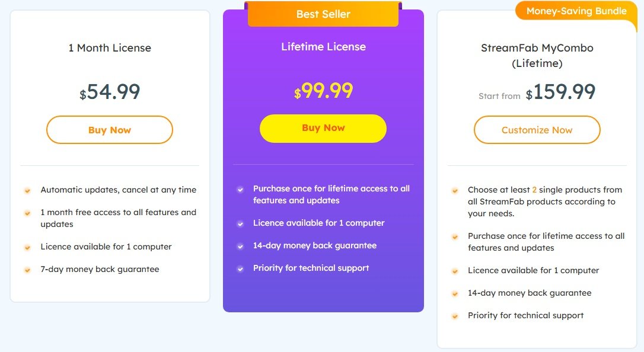The width and height of the screenshot is (644, 352).
Task: Click Buy Now for the 1 Month License
Action: [x=110, y=130]
